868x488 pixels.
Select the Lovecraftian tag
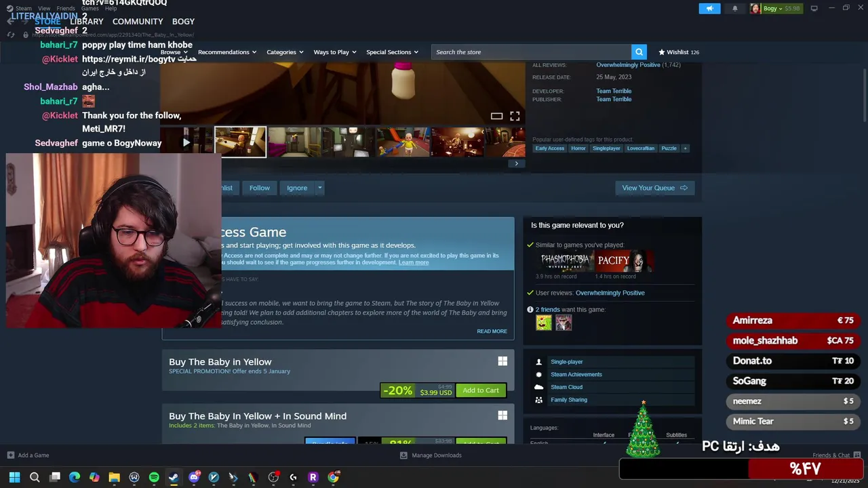[640, 148]
